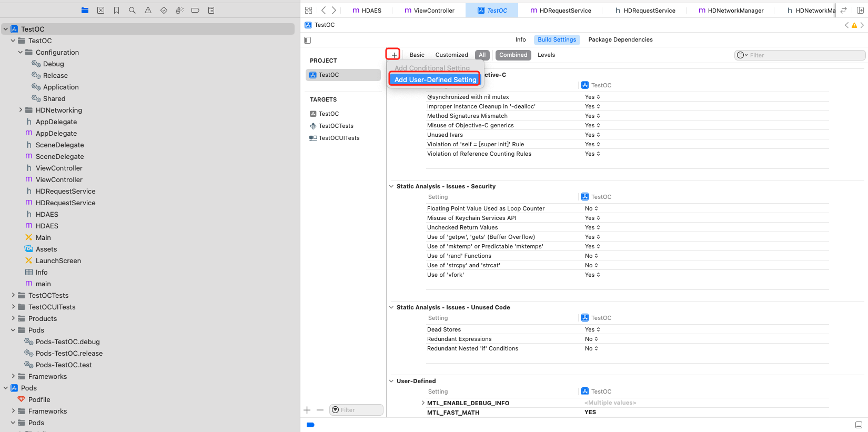Open the Issue navigator warning icon
The width and height of the screenshot is (868, 432).
pyautogui.click(x=148, y=10)
